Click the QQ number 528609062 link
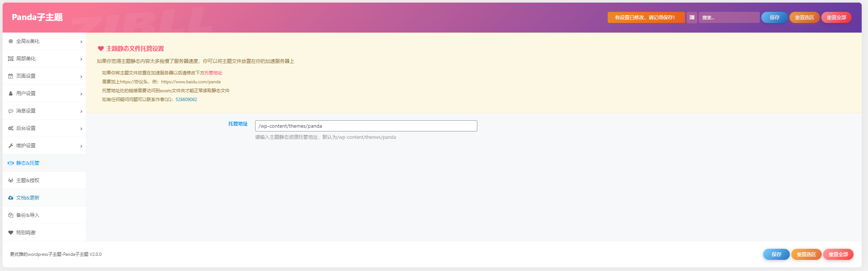The image size is (868, 271). [186, 100]
